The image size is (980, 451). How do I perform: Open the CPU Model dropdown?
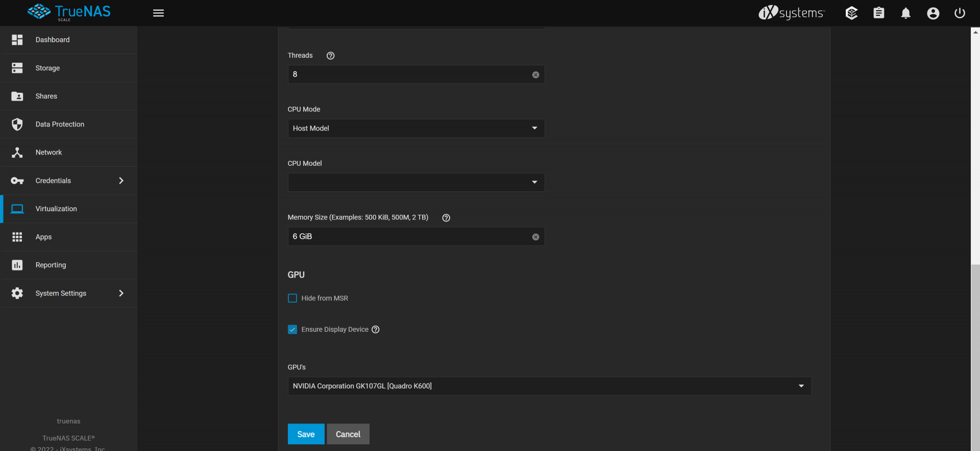click(416, 183)
